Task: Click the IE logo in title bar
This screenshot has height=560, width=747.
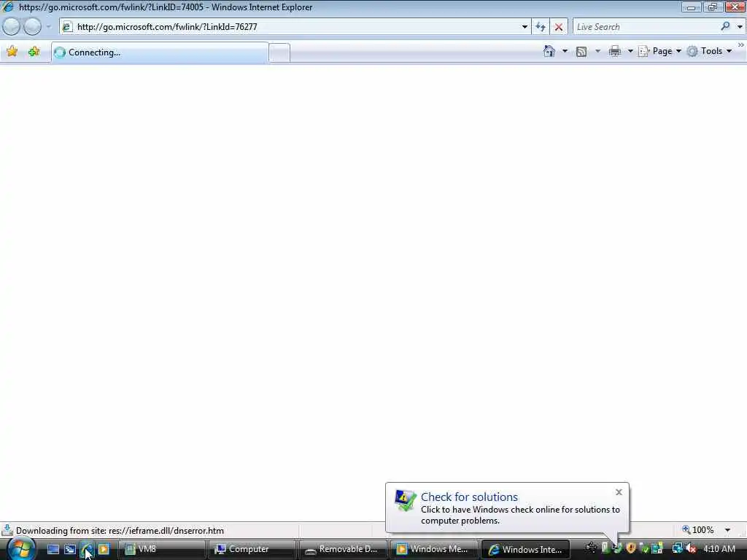Action: [8, 7]
